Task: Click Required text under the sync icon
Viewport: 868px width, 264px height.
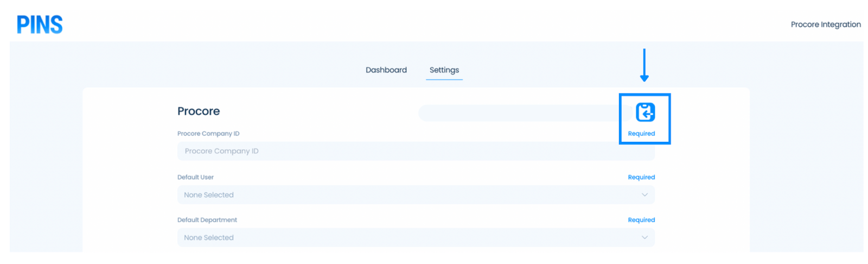Action: pos(641,134)
